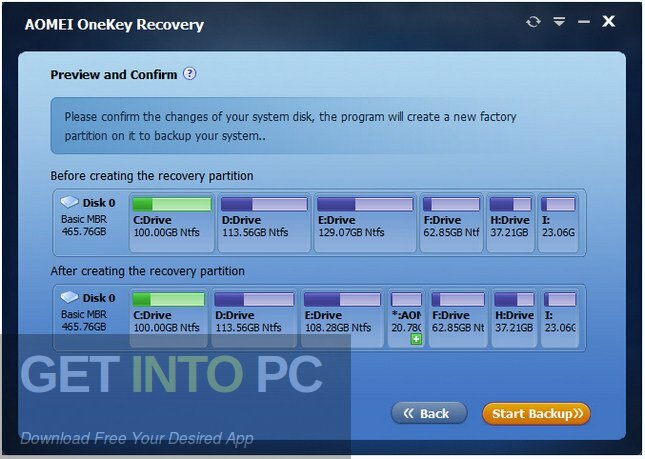Screen dimensions: 645x459
Task: Click the Disk 0 icon in Before section
Action: tap(69, 202)
